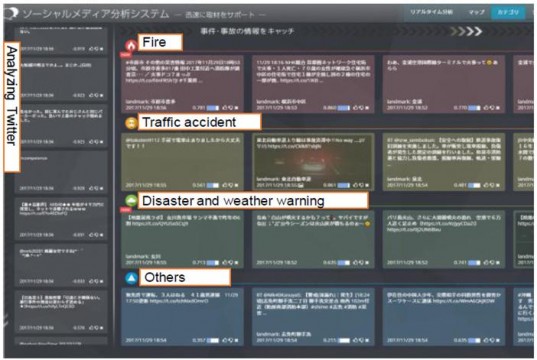This screenshot has width=537, height=360.
Task: Open the マップ tab
Action: click(x=476, y=12)
